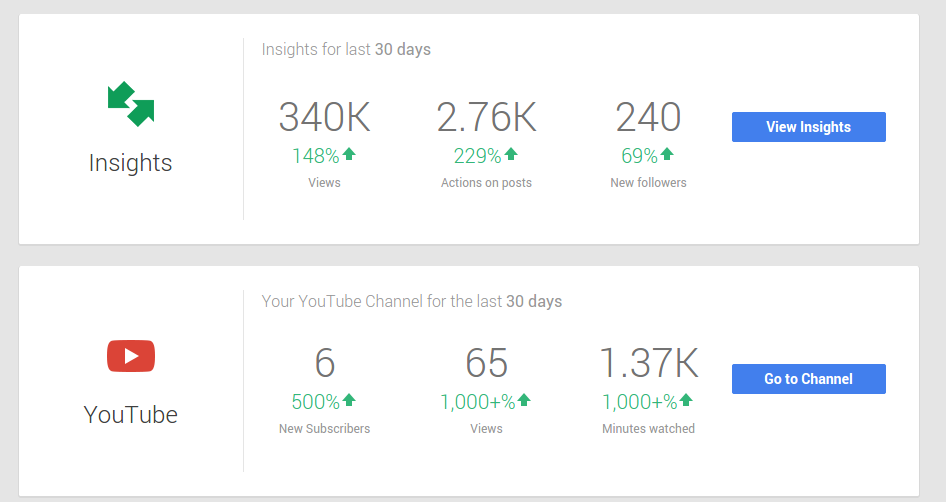This screenshot has height=502, width=946.
Task: Select the 65 YouTube views number
Action: point(486,363)
